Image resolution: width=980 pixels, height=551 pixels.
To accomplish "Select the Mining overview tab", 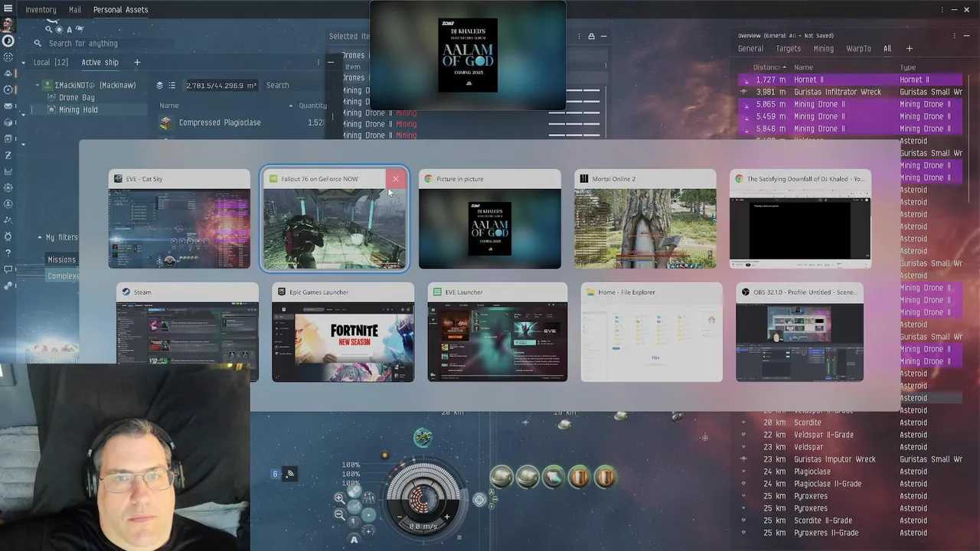I will pos(823,48).
